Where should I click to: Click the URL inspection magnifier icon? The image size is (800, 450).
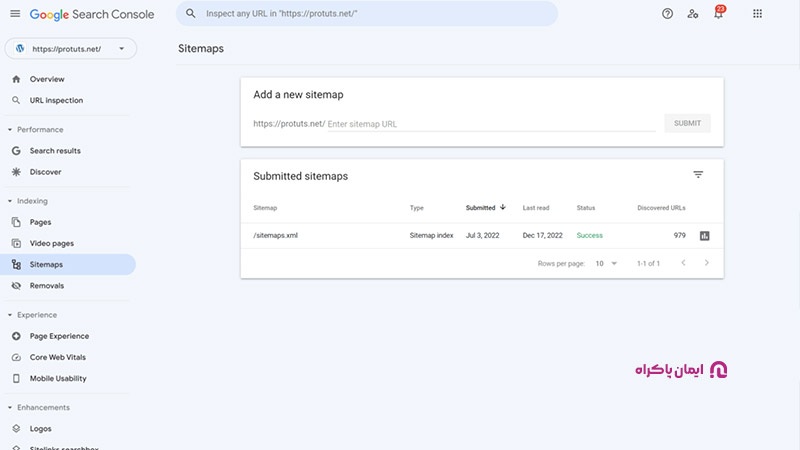tap(16, 101)
